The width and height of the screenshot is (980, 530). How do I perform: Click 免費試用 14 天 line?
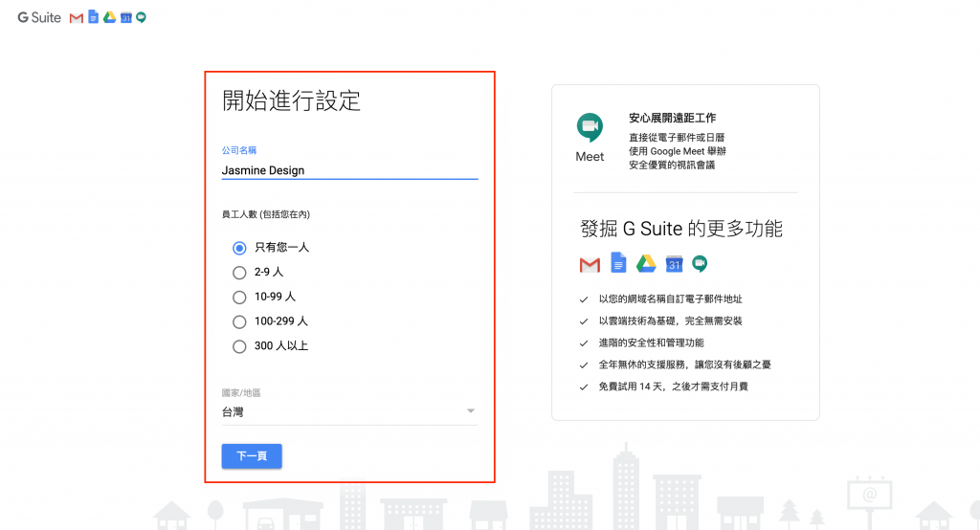pyautogui.click(x=673, y=386)
